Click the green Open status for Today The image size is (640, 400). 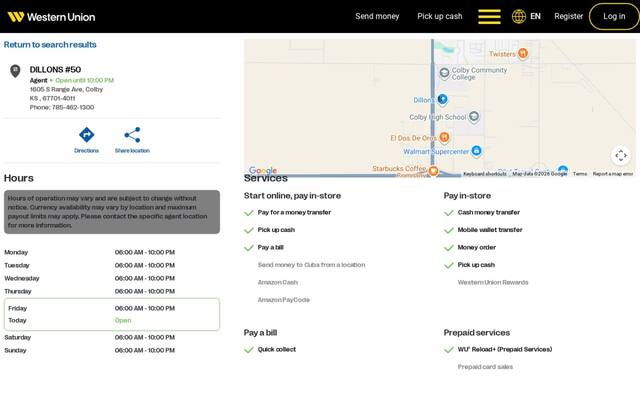tap(123, 320)
